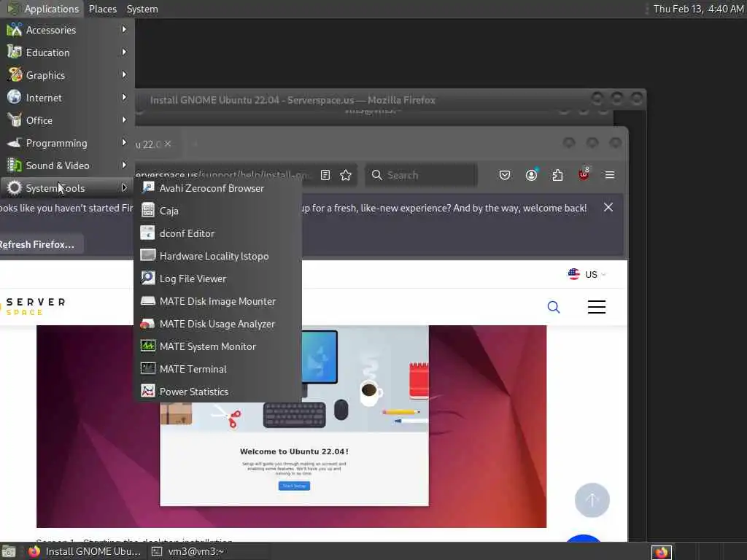Screen dimensions: 747x560
Task: Open the US language dropdown
Action: 587,274
